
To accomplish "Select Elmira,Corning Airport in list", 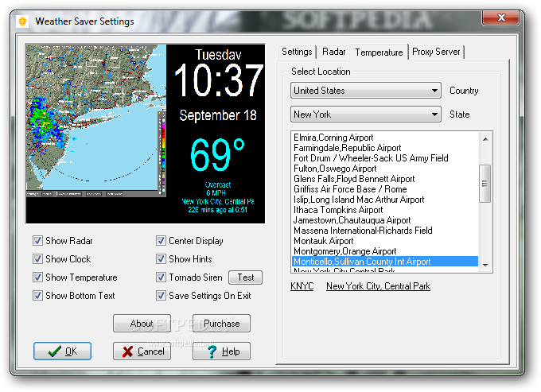I will (x=385, y=138).
